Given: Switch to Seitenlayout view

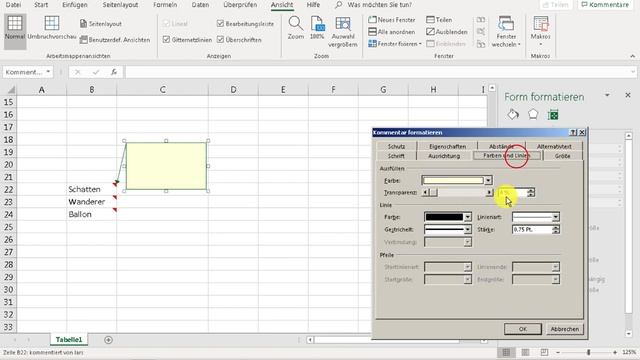Looking at the screenshot, I should coord(101,24).
